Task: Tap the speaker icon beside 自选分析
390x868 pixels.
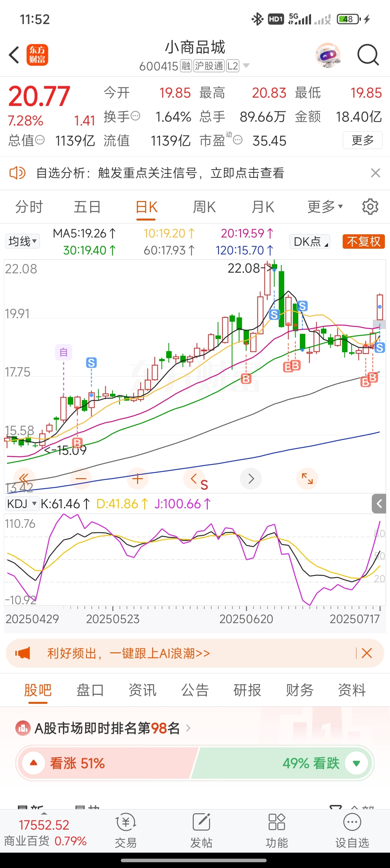Action: coord(17,173)
